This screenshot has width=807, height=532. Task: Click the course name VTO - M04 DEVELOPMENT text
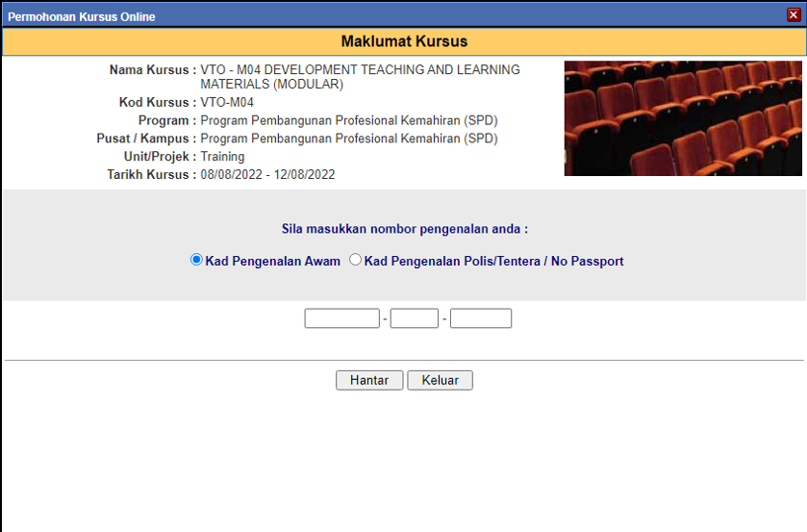click(361, 77)
